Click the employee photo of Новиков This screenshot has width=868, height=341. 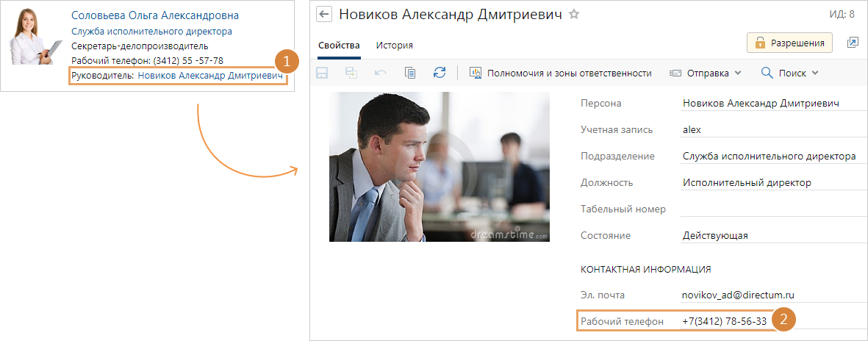(x=439, y=167)
